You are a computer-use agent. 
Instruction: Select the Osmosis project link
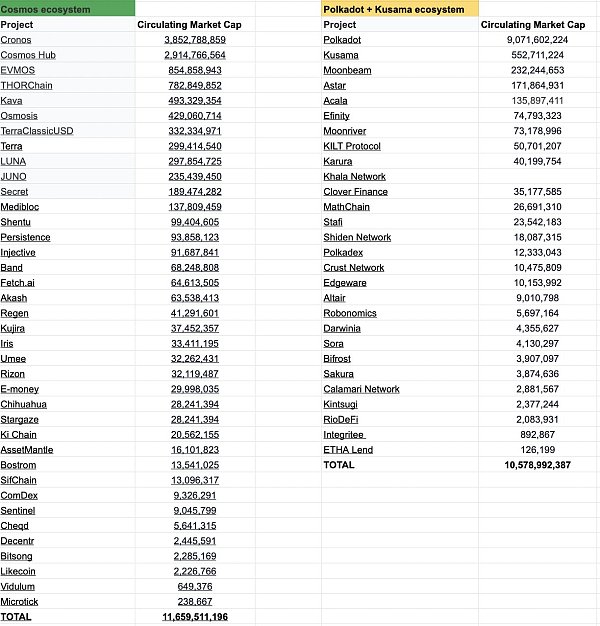coord(20,116)
